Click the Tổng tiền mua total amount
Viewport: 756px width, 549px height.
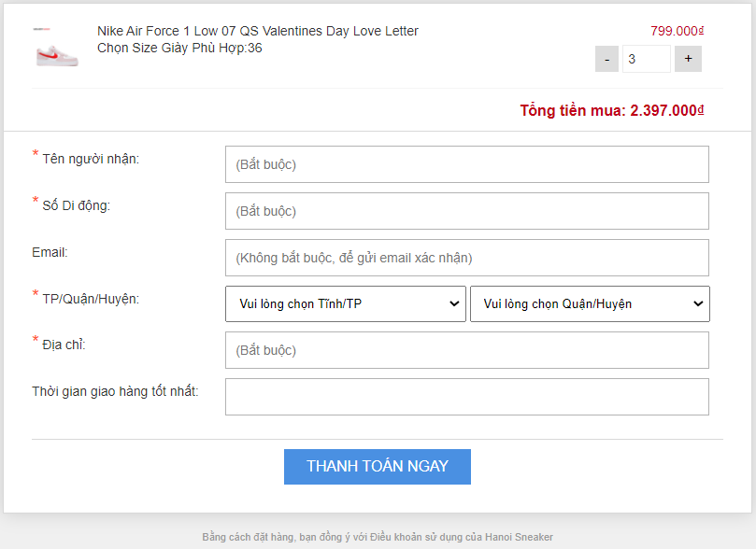[611, 110]
